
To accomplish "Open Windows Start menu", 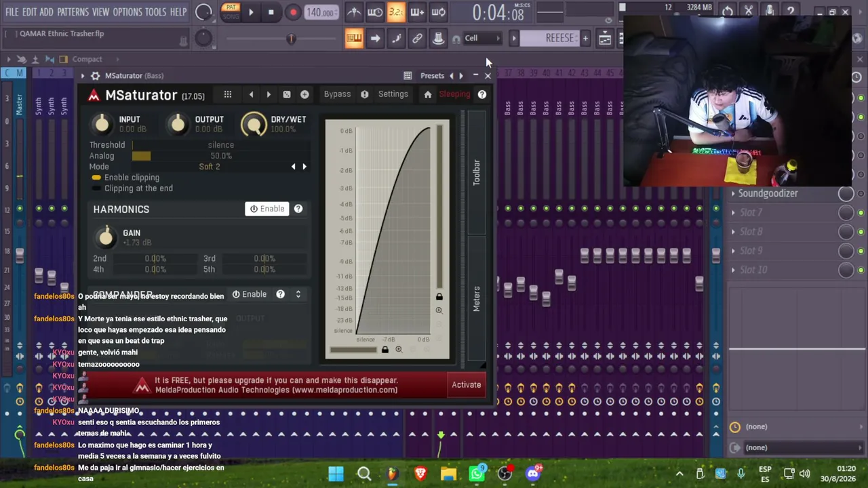I will tap(336, 473).
